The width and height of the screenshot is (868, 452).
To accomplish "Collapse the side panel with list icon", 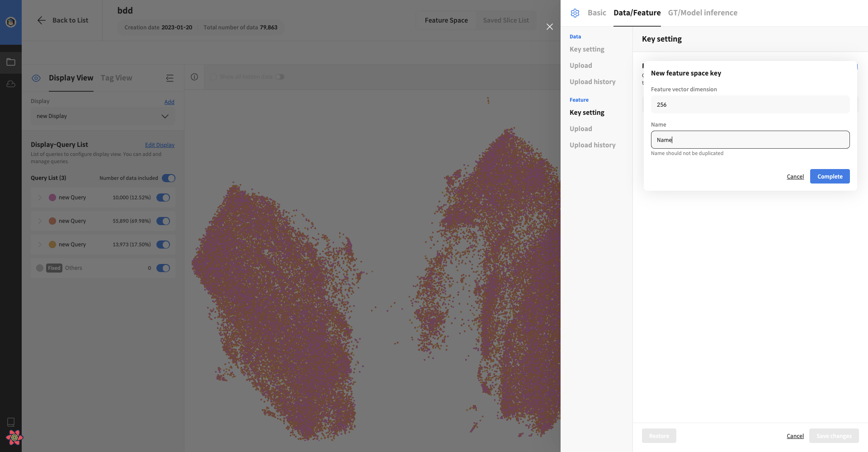I will tap(170, 78).
